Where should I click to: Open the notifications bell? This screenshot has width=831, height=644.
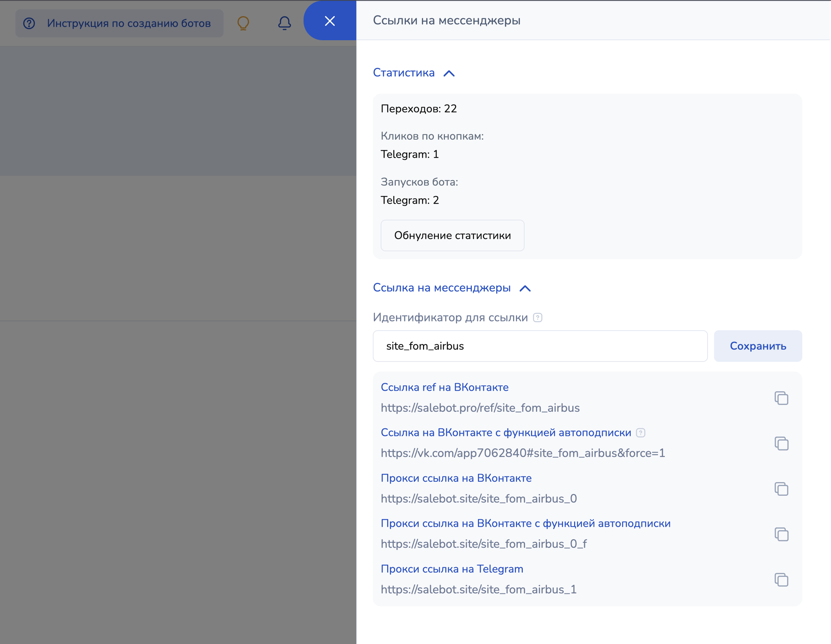[x=284, y=23]
